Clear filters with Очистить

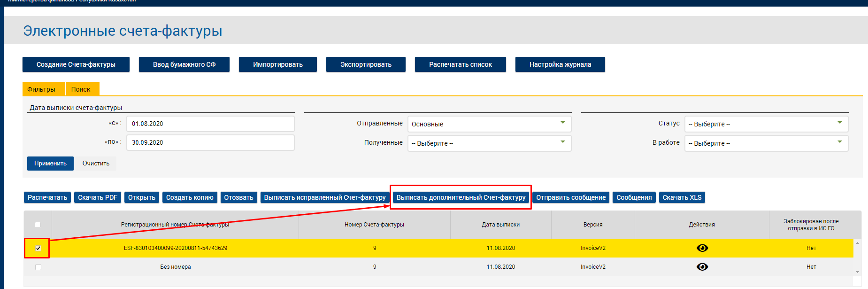[96, 164]
